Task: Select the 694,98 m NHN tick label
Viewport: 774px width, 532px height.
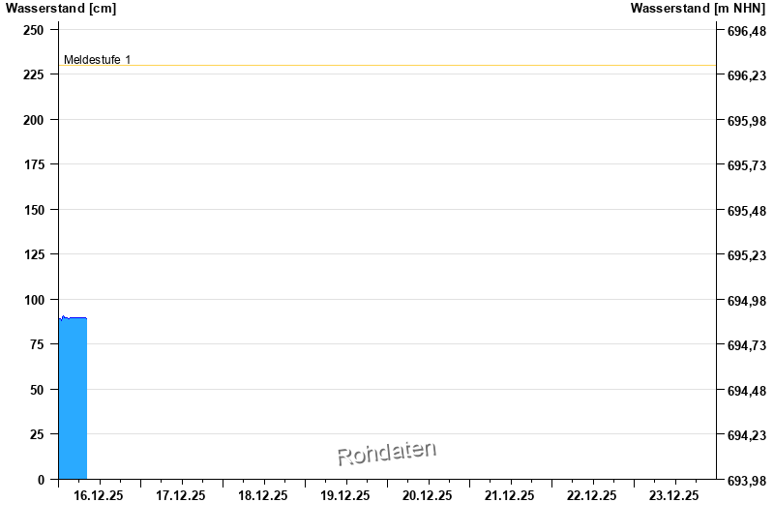Action: (x=745, y=301)
